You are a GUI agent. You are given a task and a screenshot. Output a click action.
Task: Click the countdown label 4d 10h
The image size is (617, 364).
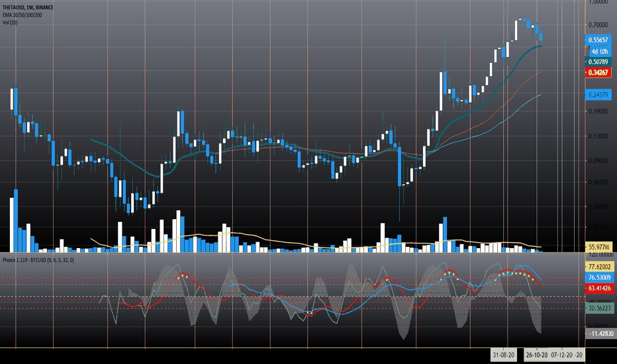point(600,52)
